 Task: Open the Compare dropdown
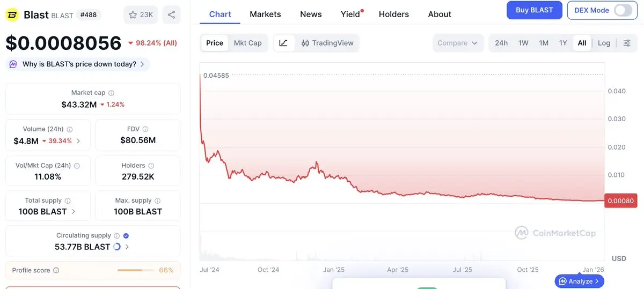coord(458,43)
